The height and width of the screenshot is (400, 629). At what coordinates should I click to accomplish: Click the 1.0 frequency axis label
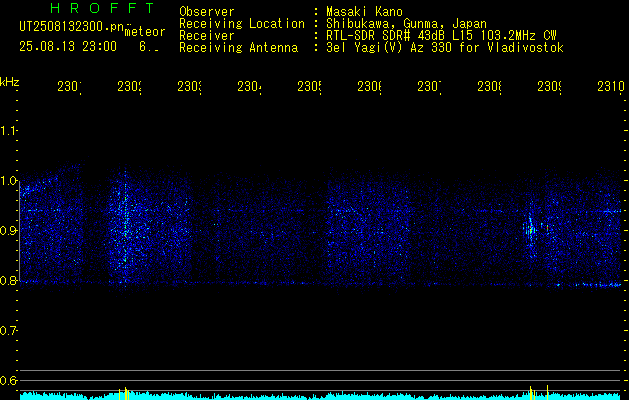[8, 180]
